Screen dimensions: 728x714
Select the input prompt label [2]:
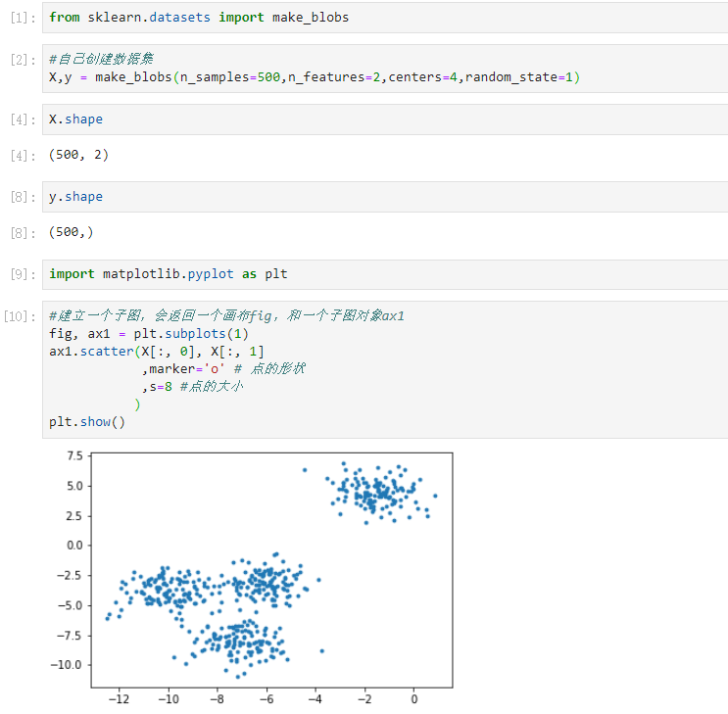click(24, 60)
